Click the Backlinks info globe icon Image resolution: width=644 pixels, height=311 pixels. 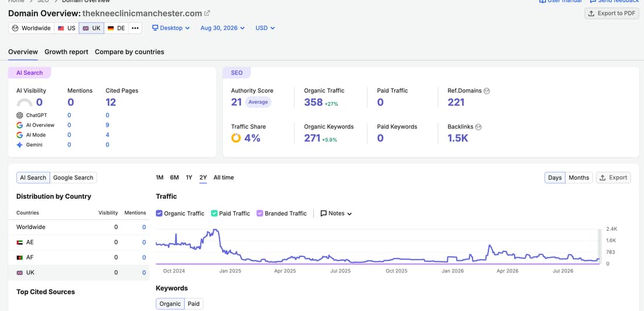(478, 127)
